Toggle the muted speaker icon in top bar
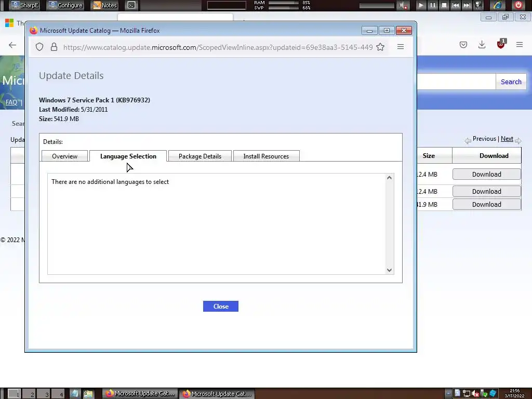 point(403,5)
